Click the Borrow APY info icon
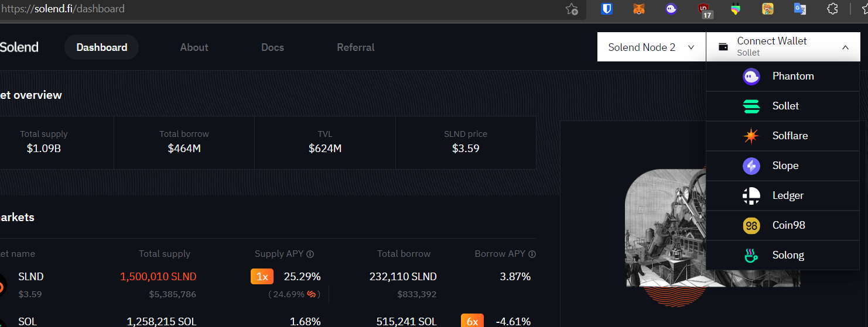The image size is (868, 327). (x=532, y=254)
